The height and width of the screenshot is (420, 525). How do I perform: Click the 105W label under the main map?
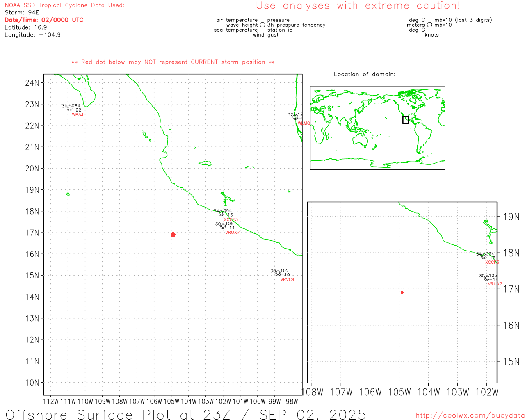[x=171, y=402]
